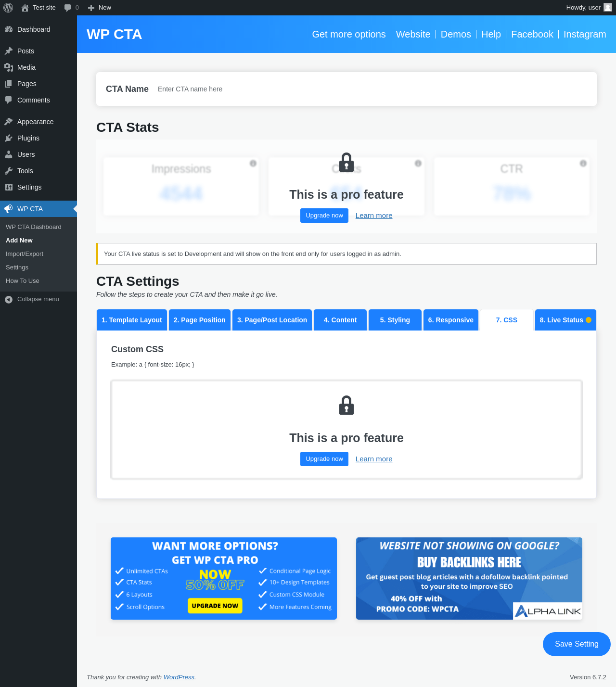
Task: Open the Help header link
Action: point(491,34)
